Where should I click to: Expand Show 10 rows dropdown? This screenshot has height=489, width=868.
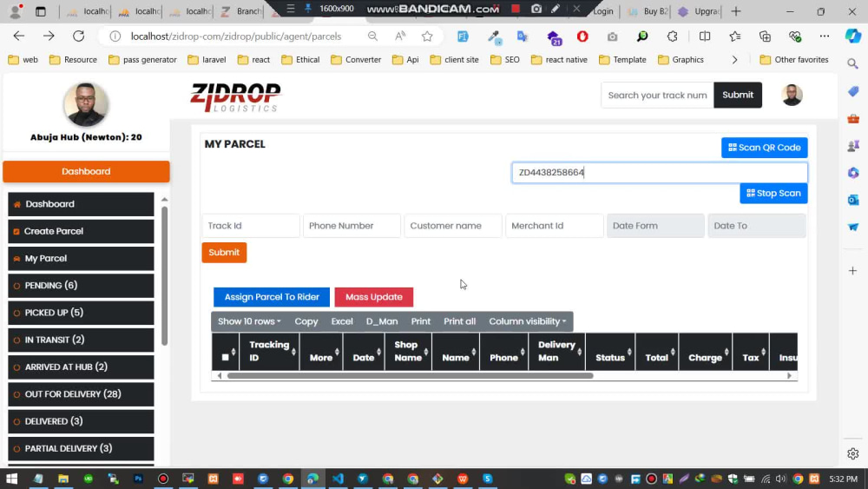point(249,321)
